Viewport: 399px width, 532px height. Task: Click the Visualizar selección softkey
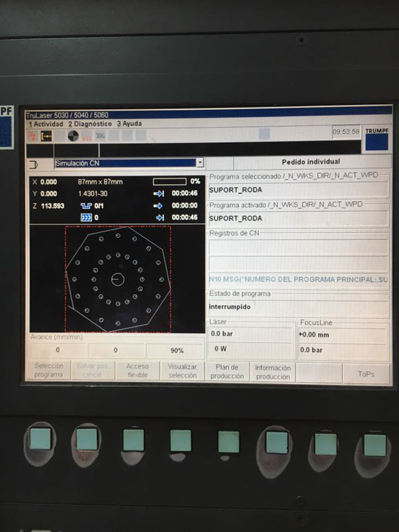182,371
